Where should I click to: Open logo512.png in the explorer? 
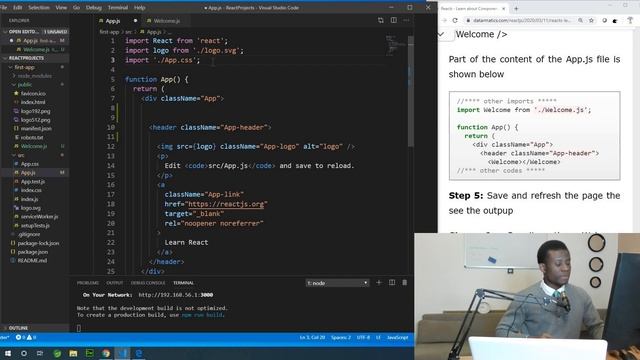point(35,120)
